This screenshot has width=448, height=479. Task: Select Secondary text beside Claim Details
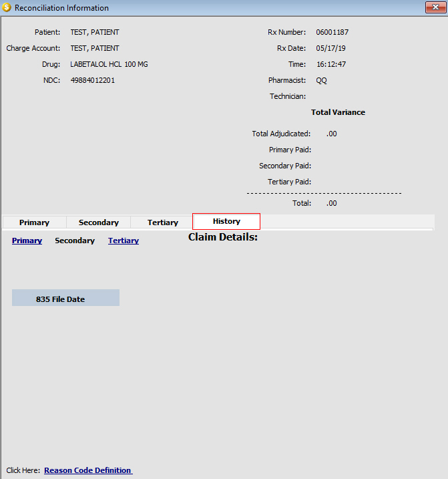75,241
